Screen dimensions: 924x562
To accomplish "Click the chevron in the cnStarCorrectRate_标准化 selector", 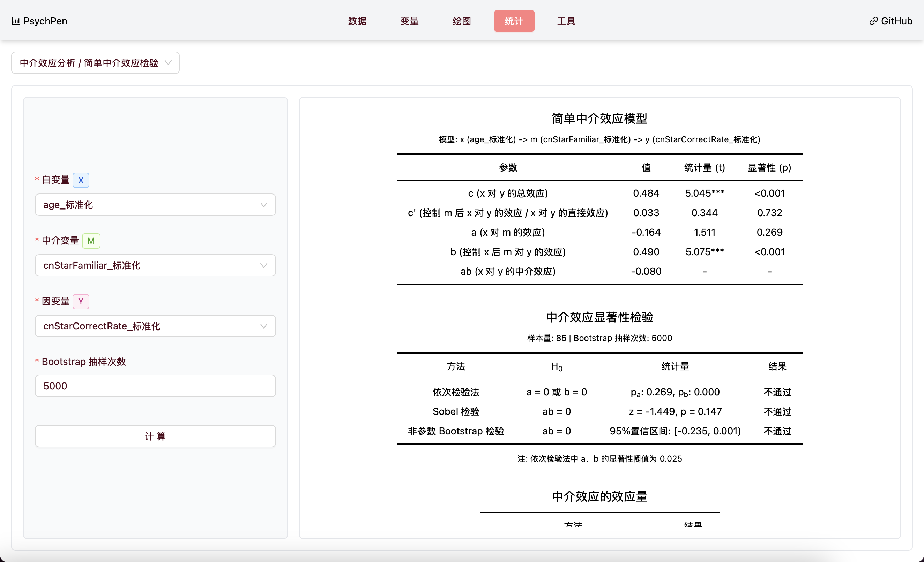I will click(x=263, y=326).
